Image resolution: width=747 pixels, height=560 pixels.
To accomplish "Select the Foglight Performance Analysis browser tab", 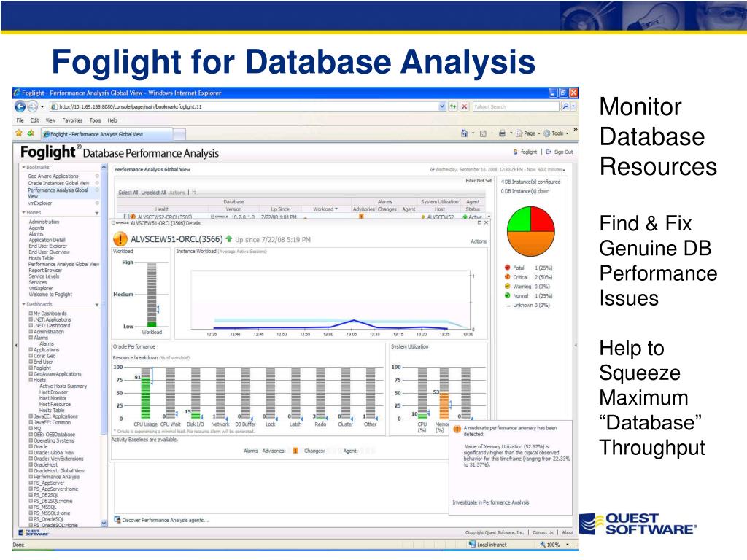I will (107, 134).
